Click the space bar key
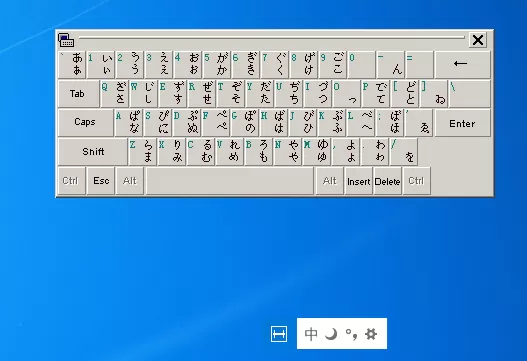Viewport: 527px width, 361px height. point(230,180)
